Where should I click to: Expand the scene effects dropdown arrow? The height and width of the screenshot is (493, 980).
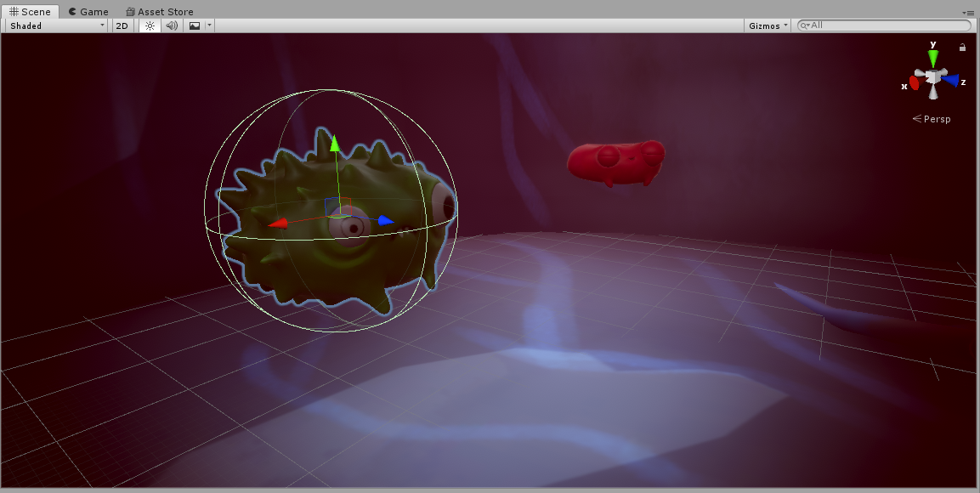click(209, 25)
